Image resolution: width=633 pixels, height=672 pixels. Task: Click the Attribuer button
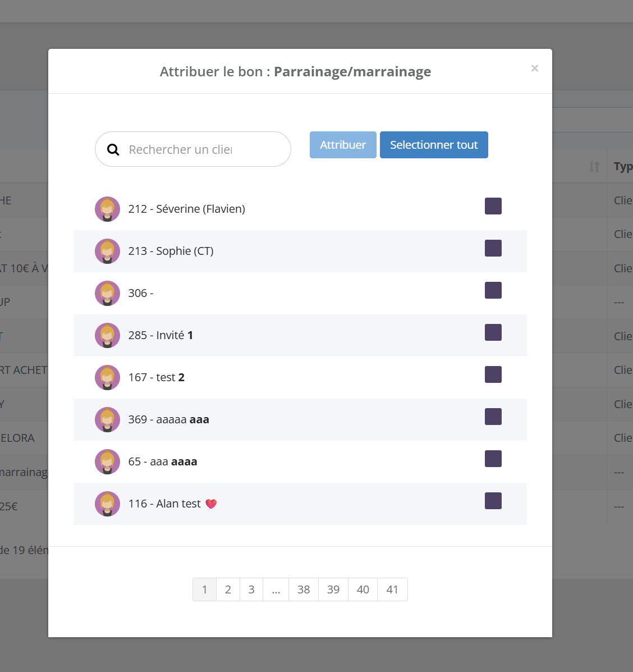coord(343,145)
